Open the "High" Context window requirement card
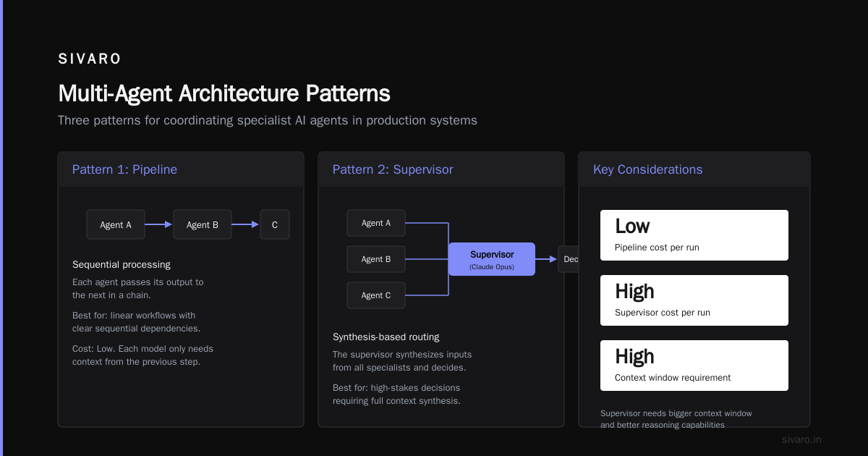868x456 pixels. [x=694, y=366]
